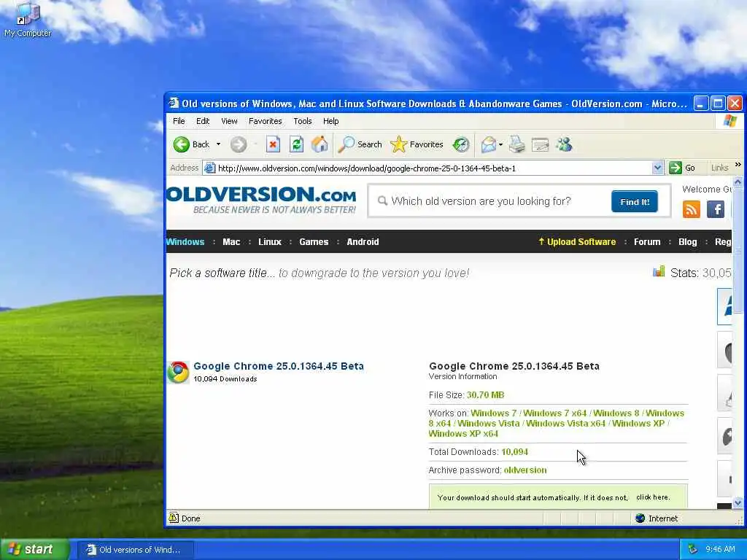Click the 9:46 AM clock
Screen dimensions: 747x560
(720, 550)
